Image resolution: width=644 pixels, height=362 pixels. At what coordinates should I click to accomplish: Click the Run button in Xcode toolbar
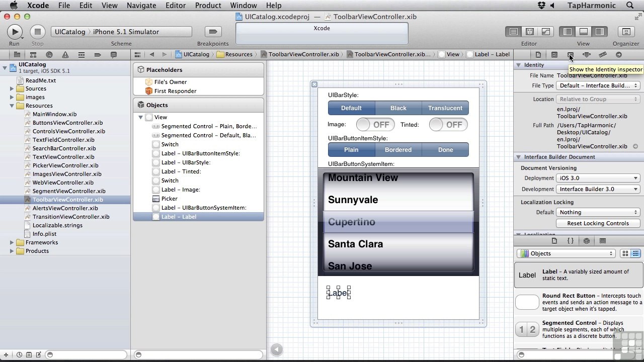click(x=15, y=32)
